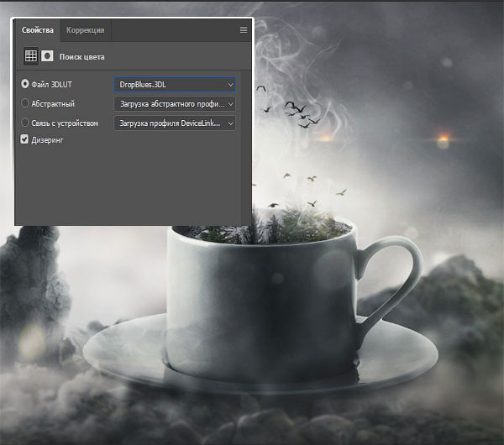Viewport: 504px width, 445px height.
Task: Select the Файл 3DLUT radio button
Action: click(24, 84)
